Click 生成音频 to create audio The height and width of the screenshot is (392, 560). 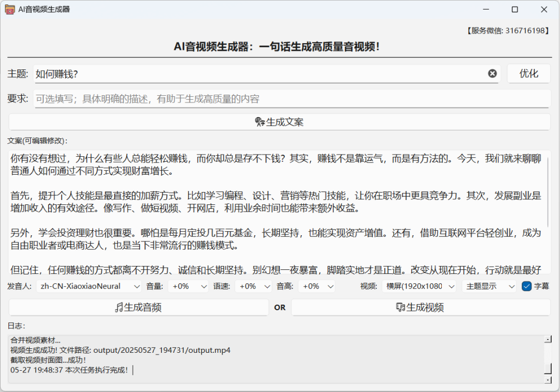(139, 307)
